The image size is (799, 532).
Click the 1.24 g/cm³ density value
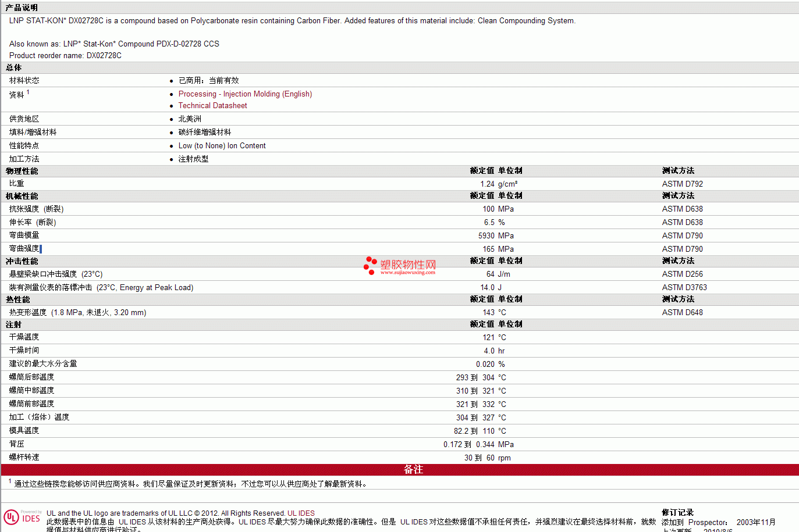tap(499, 184)
